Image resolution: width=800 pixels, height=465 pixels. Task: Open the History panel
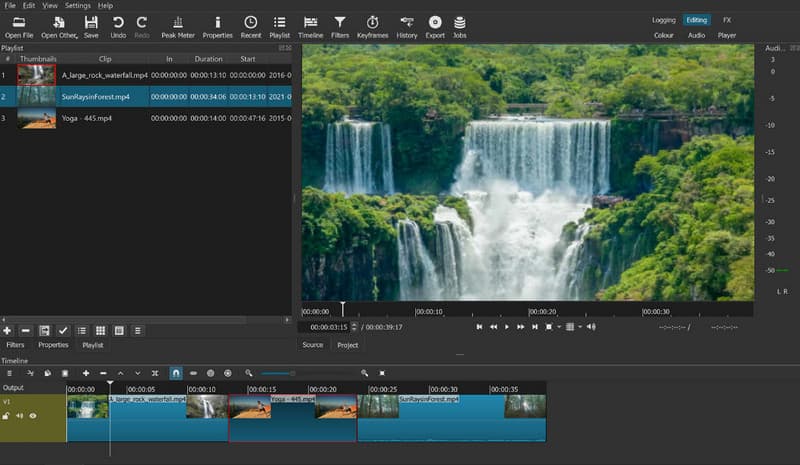(407, 27)
